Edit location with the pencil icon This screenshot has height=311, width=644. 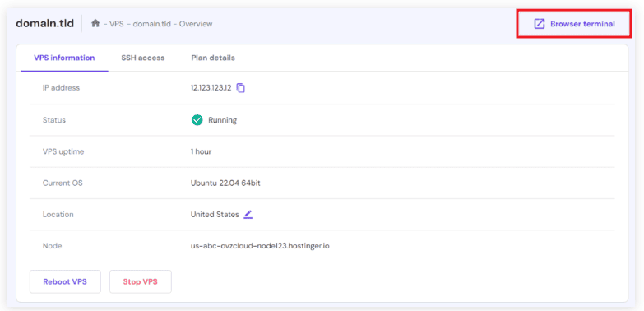coord(248,215)
